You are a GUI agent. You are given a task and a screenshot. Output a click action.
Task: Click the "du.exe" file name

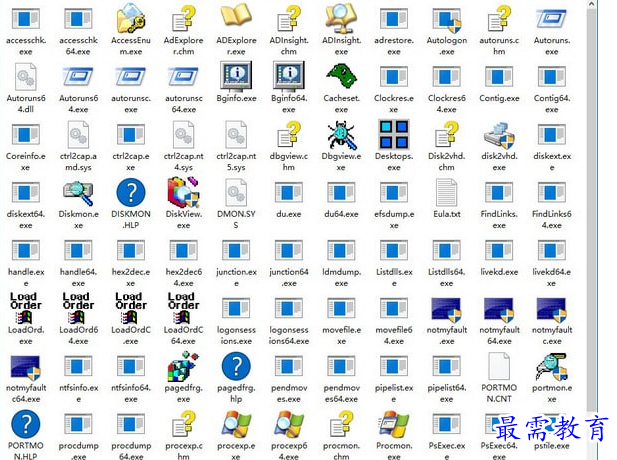pyautogui.click(x=289, y=214)
